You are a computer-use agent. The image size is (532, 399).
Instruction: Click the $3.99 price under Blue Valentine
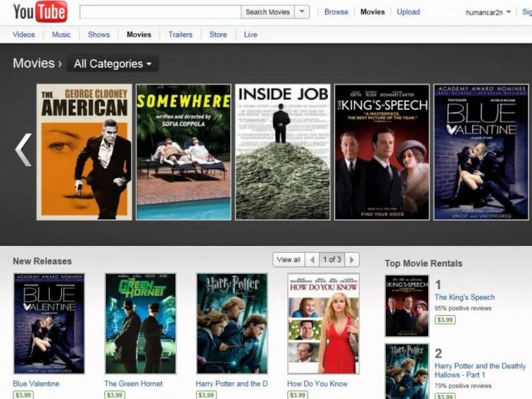pos(23,395)
